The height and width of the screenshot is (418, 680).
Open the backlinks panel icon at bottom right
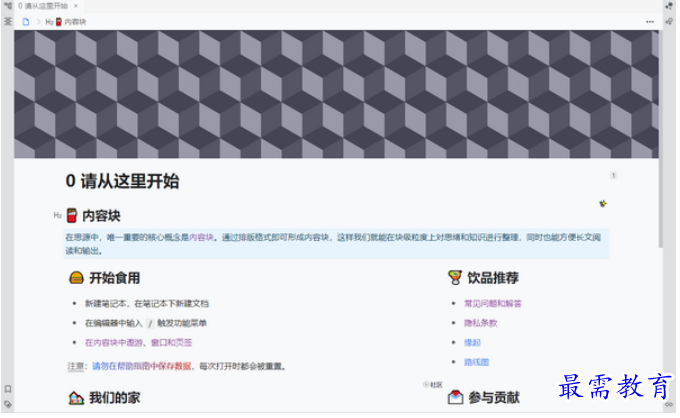(x=670, y=405)
